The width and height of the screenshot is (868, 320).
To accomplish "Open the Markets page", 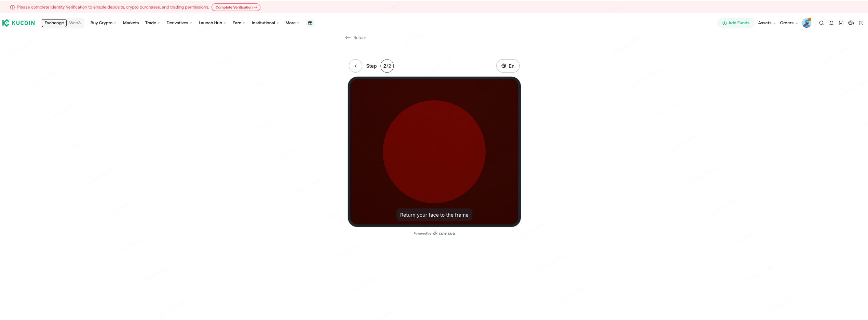I will pos(131,23).
